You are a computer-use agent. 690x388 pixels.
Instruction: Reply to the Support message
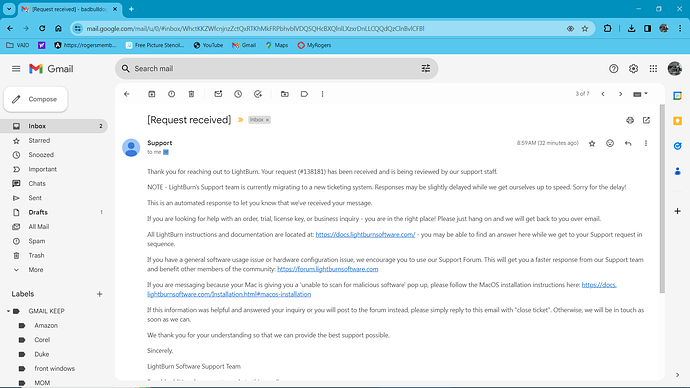(x=628, y=143)
